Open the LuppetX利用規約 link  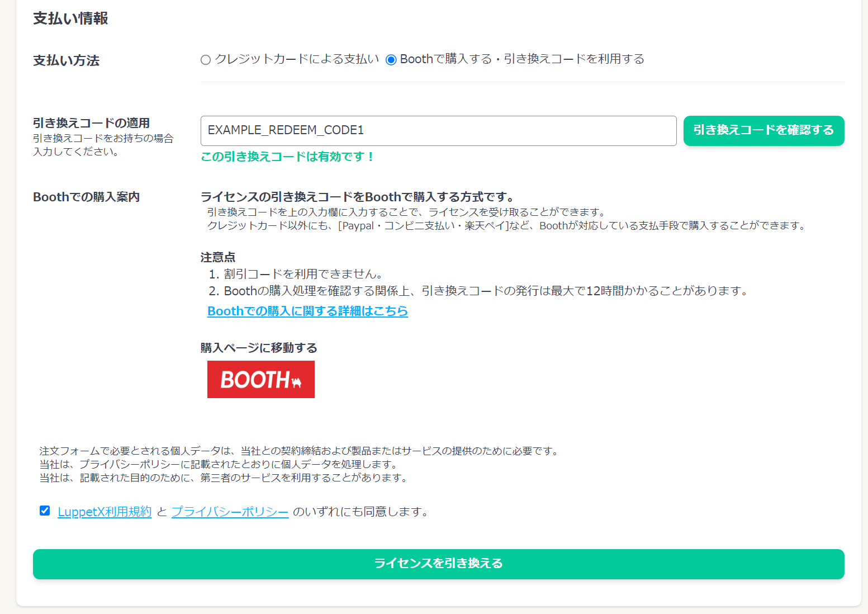[x=105, y=512]
